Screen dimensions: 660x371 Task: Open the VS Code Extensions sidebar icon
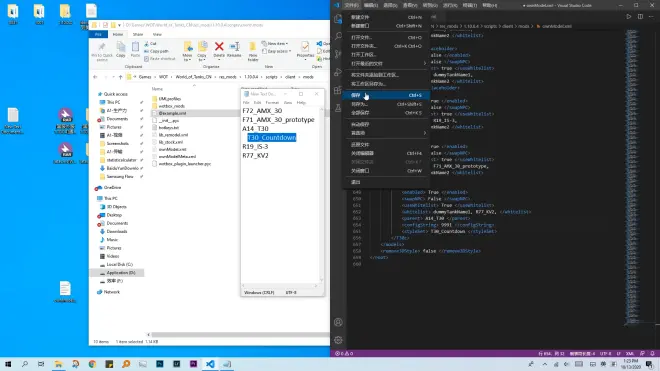click(x=338, y=90)
